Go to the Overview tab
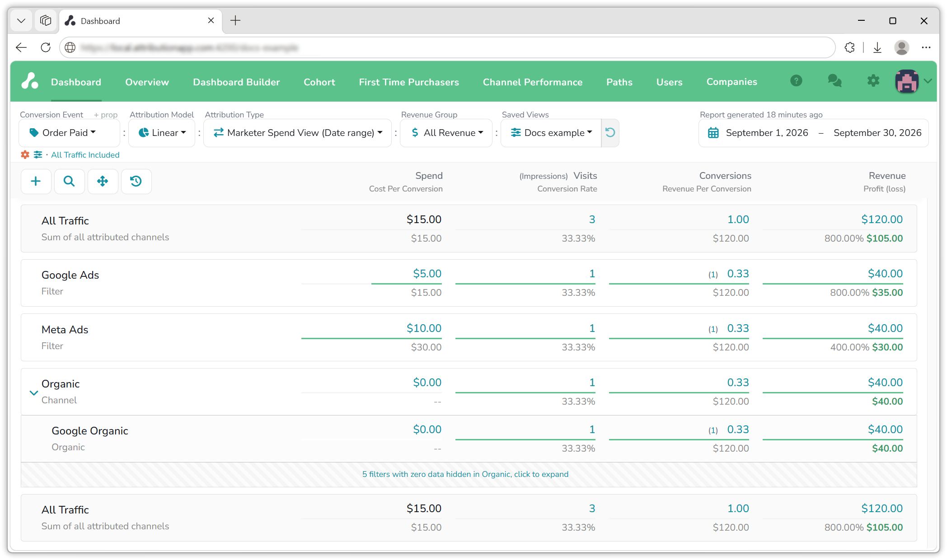The width and height of the screenshot is (947, 560). 147,82
